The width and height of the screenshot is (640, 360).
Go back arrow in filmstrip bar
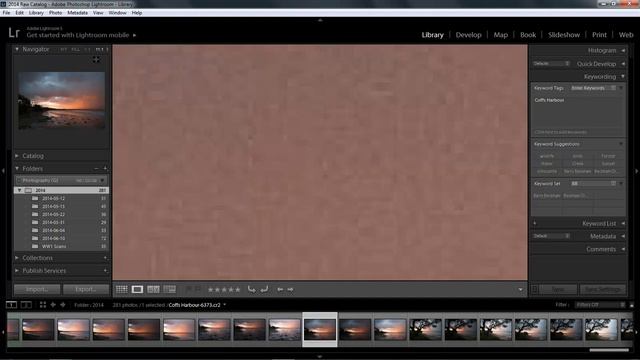pos(53,305)
